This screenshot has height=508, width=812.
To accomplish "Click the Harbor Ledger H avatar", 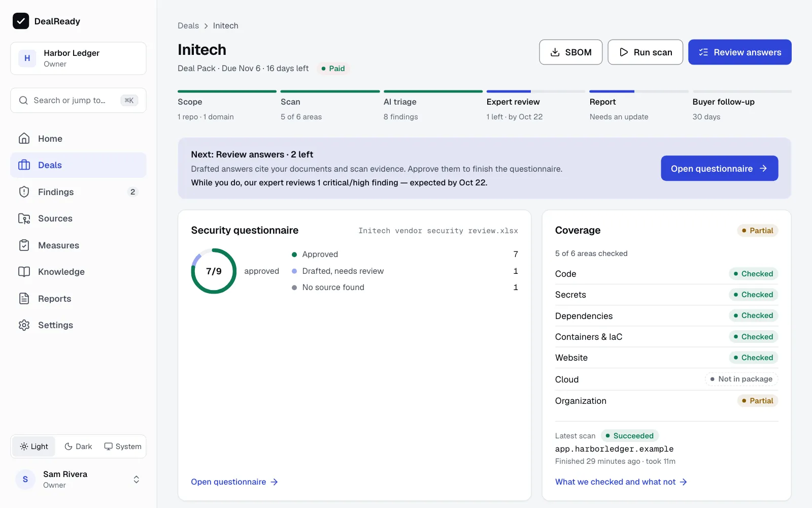I will tap(27, 58).
